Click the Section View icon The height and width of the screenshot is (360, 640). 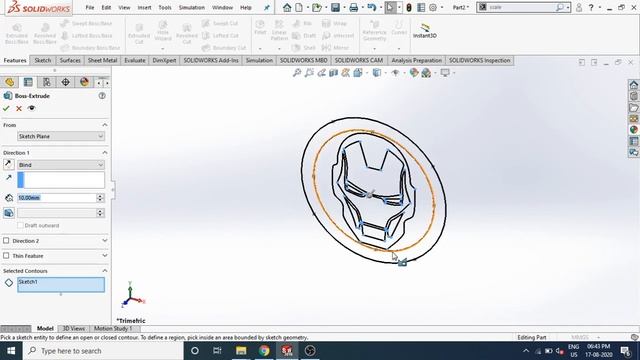tap(333, 73)
